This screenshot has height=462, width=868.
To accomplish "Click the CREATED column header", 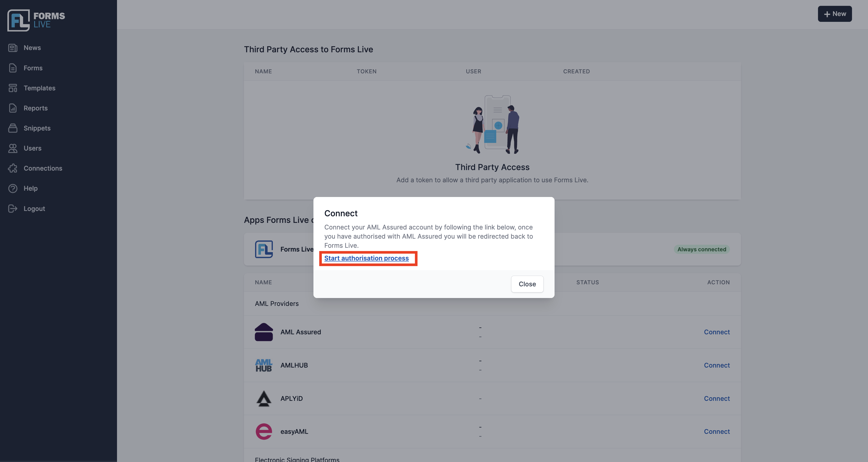I will (576, 71).
